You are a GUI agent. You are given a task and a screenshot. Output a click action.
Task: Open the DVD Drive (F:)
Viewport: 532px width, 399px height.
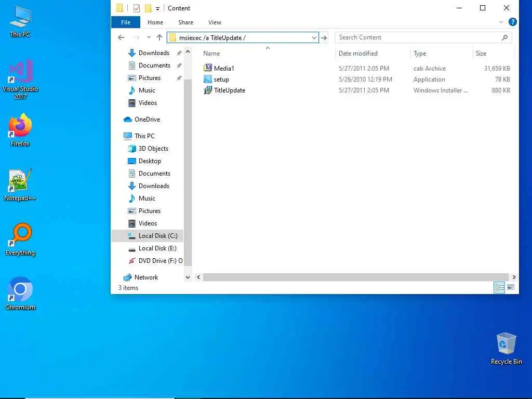point(155,261)
